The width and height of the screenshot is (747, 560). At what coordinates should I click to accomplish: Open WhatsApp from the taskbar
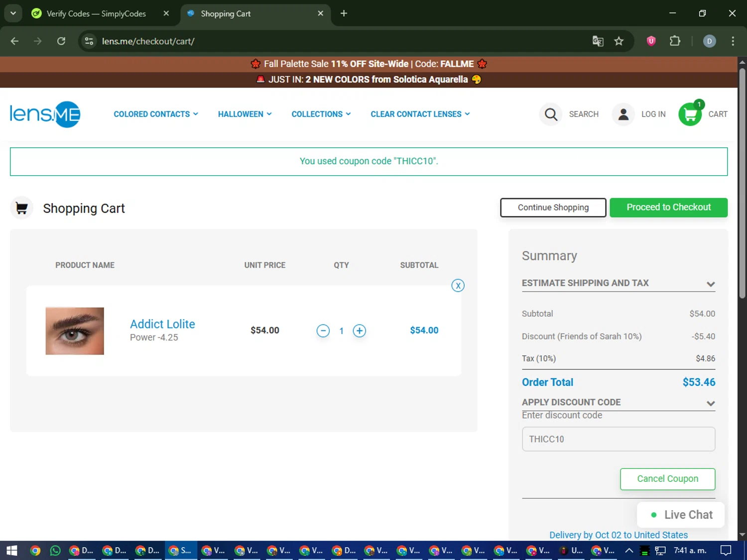pyautogui.click(x=55, y=551)
